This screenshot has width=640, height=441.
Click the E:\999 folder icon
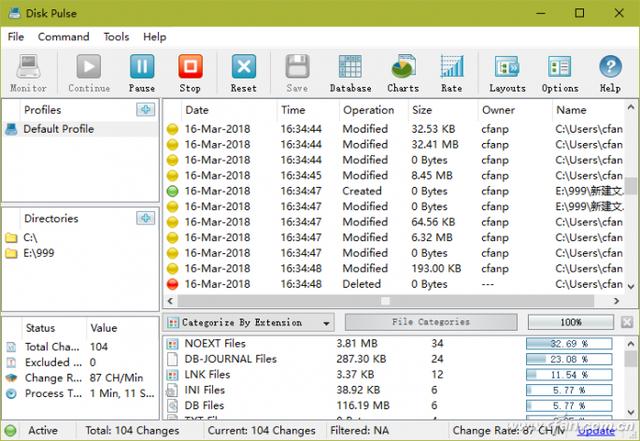click(11, 253)
